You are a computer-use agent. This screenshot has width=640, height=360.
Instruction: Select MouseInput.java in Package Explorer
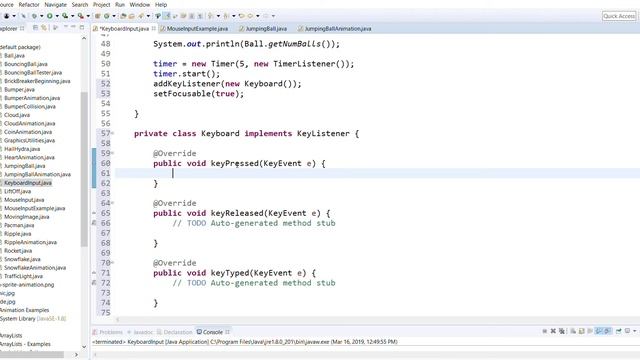click(x=24, y=200)
